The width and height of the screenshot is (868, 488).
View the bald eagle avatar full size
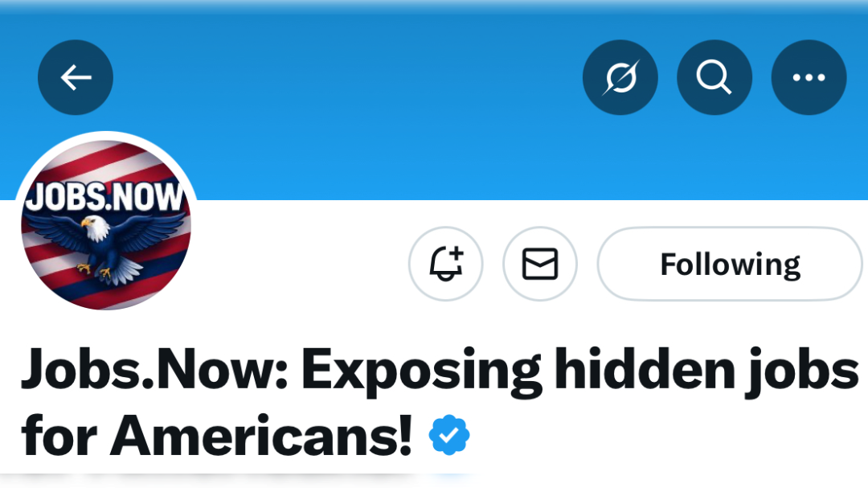click(x=106, y=225)
